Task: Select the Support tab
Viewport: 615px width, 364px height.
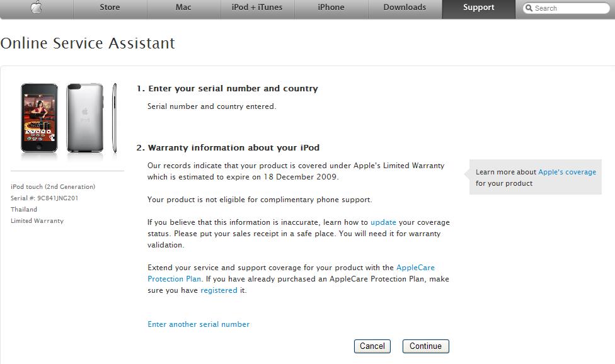Action: tap(478, 8)
